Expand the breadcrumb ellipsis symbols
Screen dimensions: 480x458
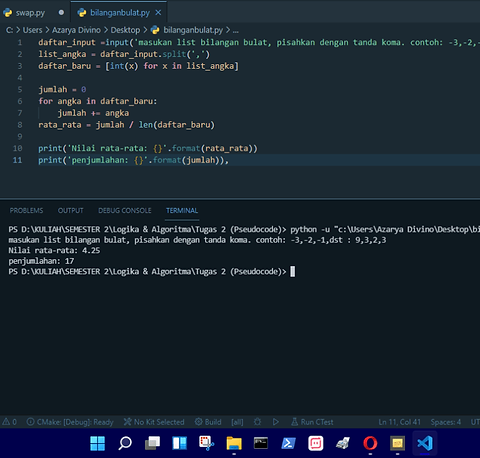[236, 31]
